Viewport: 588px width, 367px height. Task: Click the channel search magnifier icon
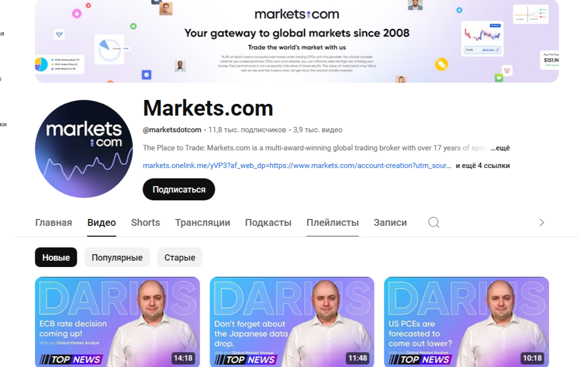click(434, 222)
